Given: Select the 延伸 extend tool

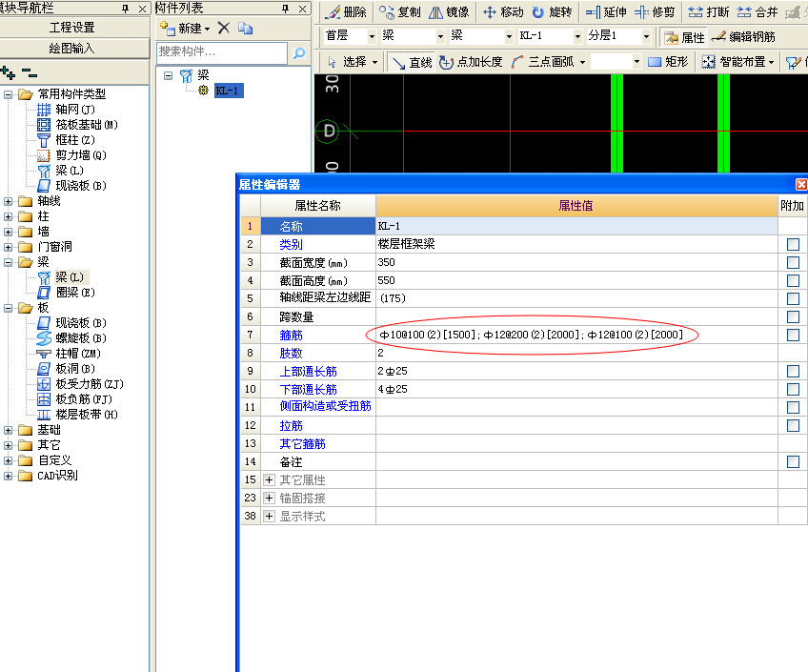Looking at the screenshot, I should tap(606, 11).
